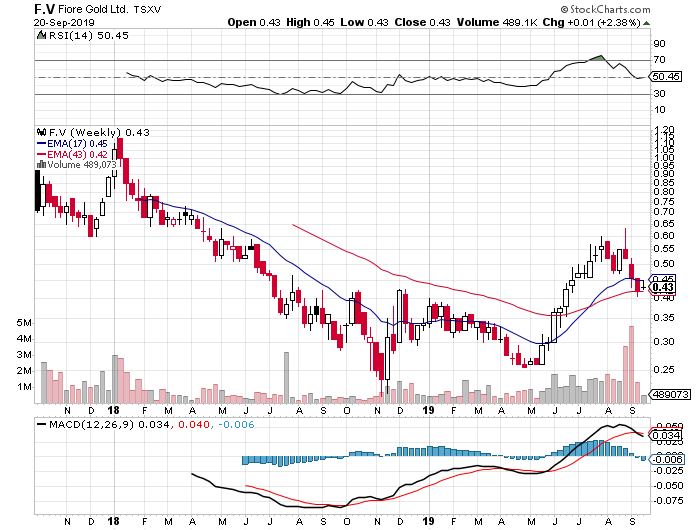This screenshot has height=530, width=700.
Task: Select the shaded RSI overbought peak above 70
Action: [597, 59]
